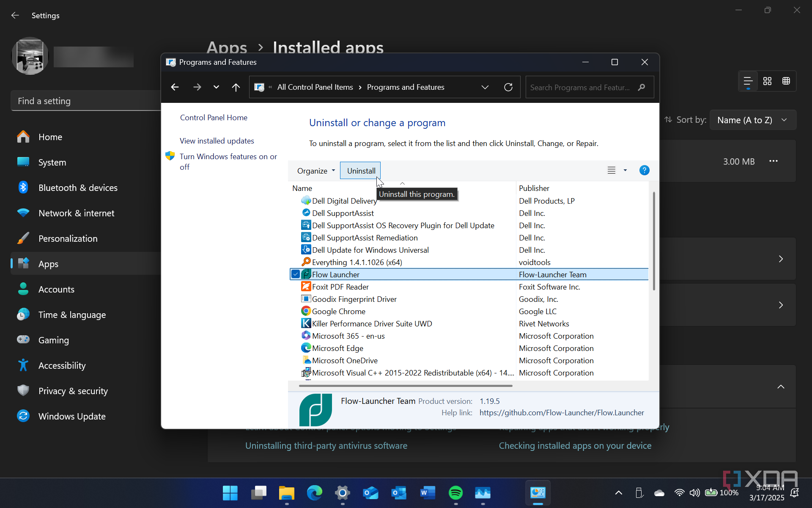Open the Organize dropdown menu
The width and height of the screenshot is (812, 508).
point(316,171)
